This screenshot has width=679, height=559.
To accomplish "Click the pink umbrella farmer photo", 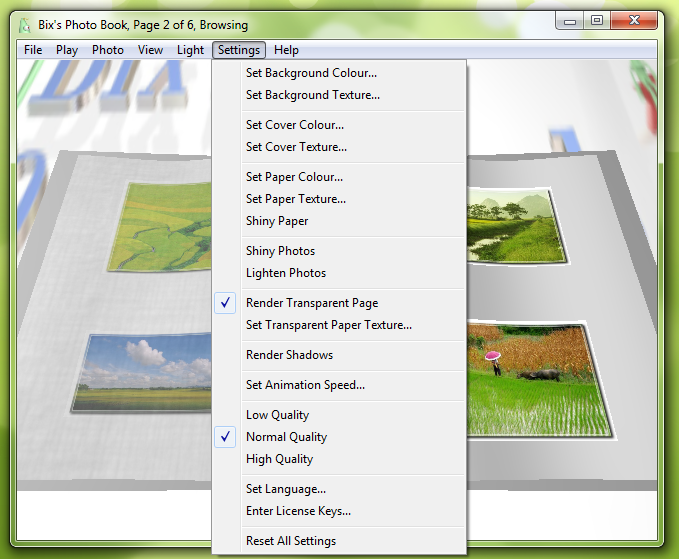I will [x=539, y=380].
